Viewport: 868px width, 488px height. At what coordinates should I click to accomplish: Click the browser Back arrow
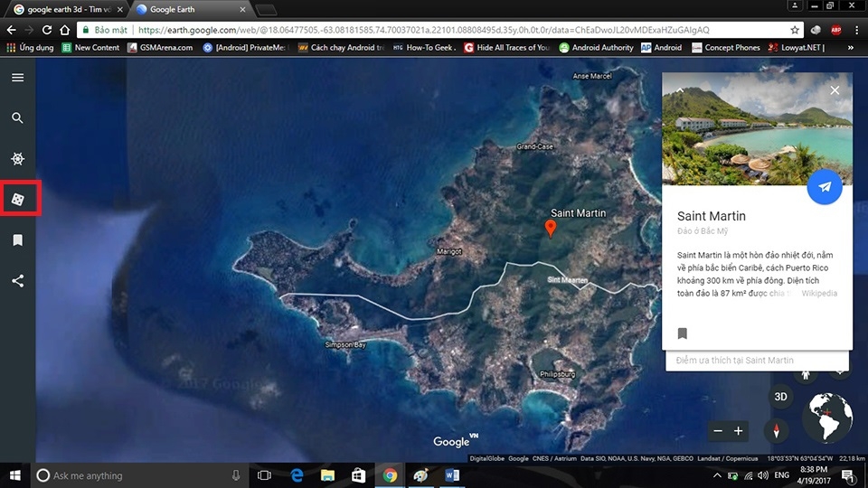[11, 30]
